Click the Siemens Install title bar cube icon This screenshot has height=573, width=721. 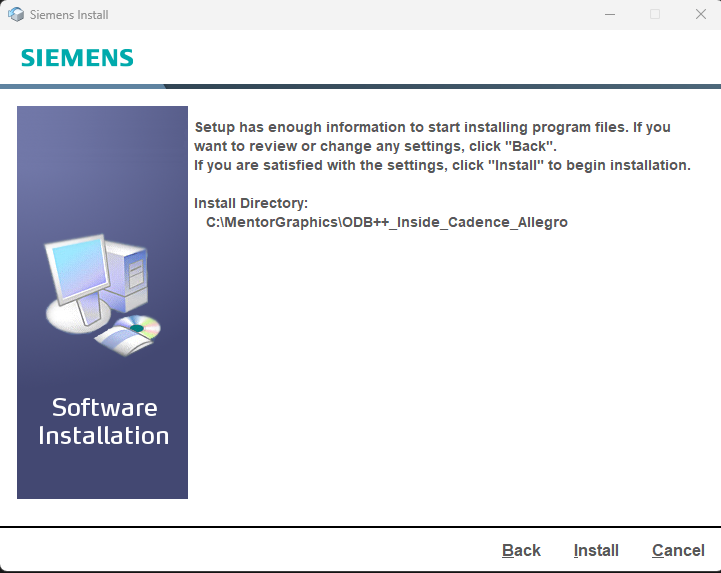(x=16, y=15)
